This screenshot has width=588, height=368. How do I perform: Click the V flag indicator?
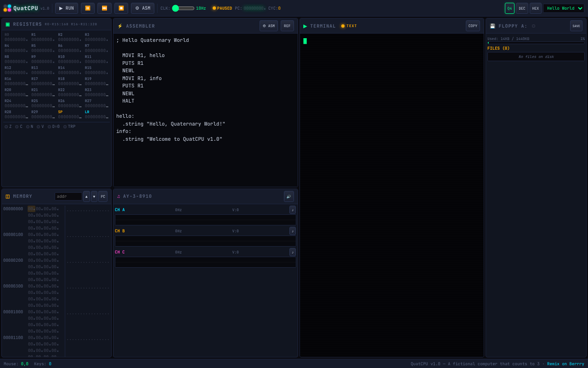pyautogui.click(x=40, y=126)
